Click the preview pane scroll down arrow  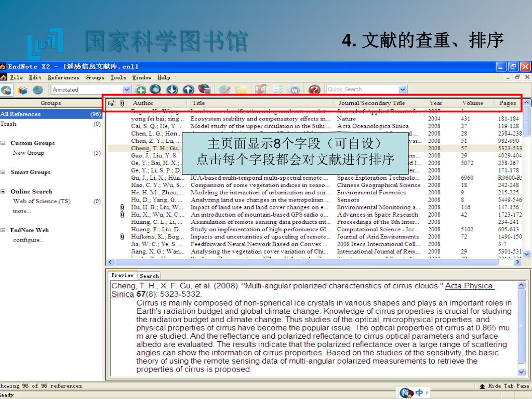[521, 372]
